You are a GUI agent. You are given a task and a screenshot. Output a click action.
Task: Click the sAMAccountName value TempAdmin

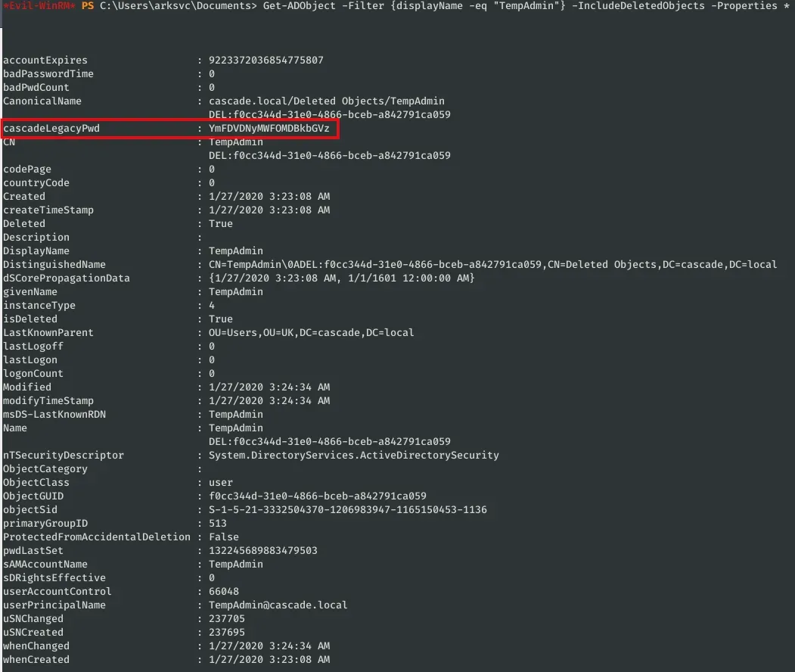pyautogui.click(x=235, y=565)
